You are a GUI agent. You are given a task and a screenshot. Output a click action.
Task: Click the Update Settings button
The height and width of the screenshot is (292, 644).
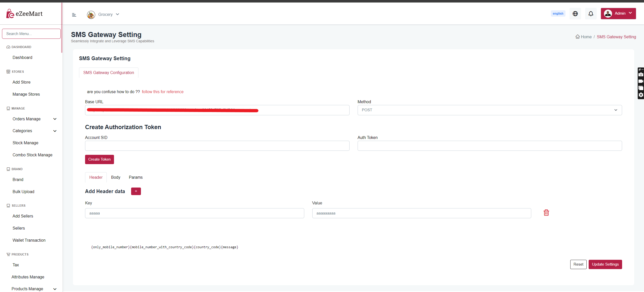(x=605, y=265)
